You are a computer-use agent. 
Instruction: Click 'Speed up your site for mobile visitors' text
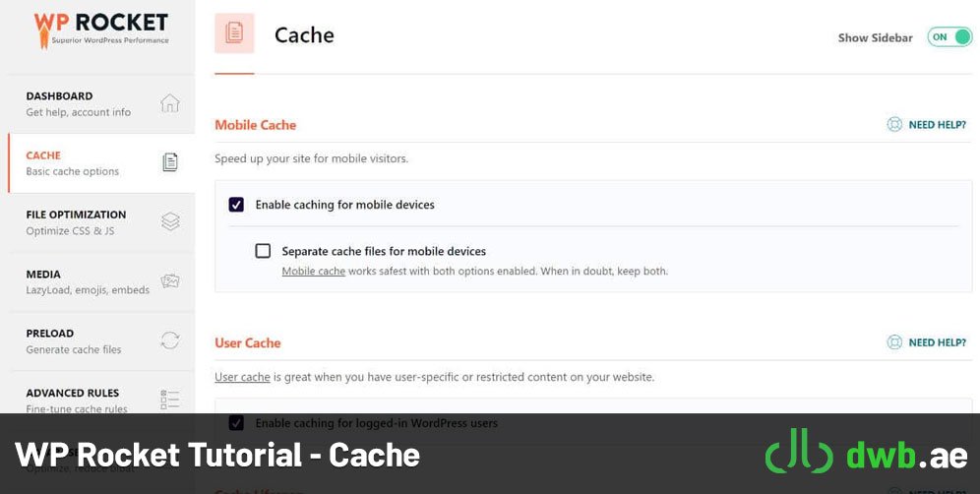[311, 158]
